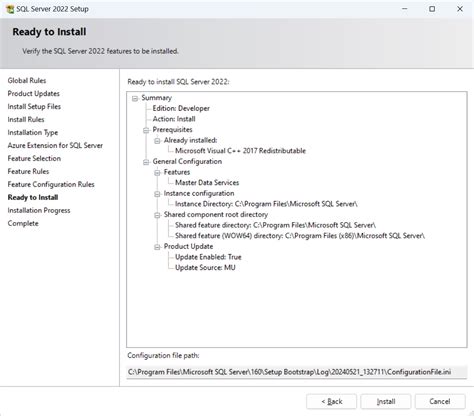Collapse the Features tree node
The height and width of the screenshot is (416, 474).
[x=157, y=173]
